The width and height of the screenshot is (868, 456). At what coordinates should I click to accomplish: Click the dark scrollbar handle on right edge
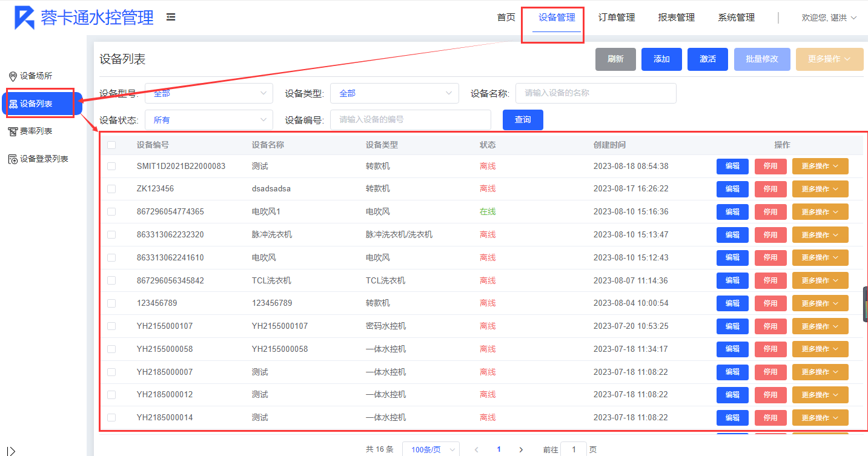[865, 304]
